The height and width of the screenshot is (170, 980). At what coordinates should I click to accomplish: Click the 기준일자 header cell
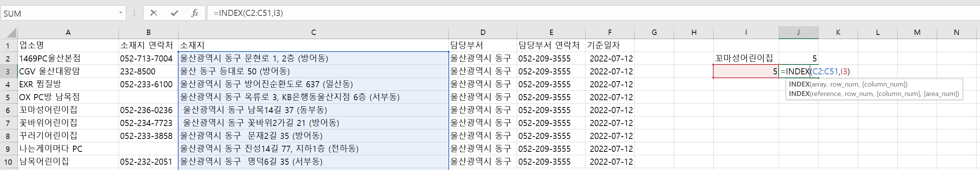610,46
